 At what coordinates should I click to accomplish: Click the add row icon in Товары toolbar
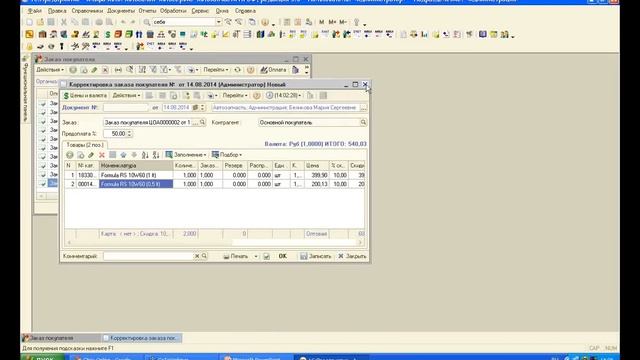70,155
